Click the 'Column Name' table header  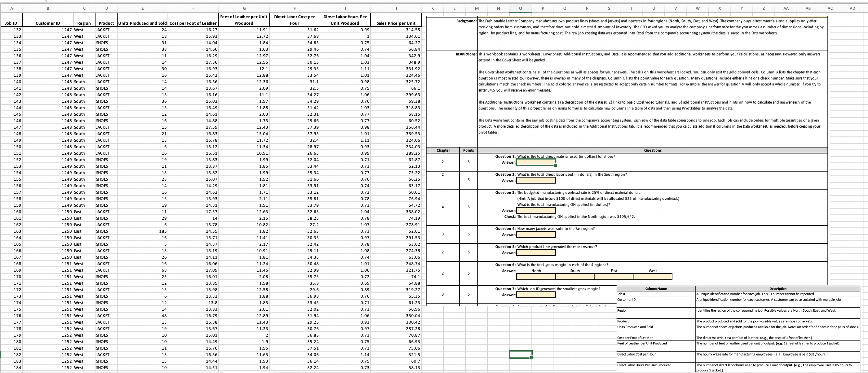656,289
